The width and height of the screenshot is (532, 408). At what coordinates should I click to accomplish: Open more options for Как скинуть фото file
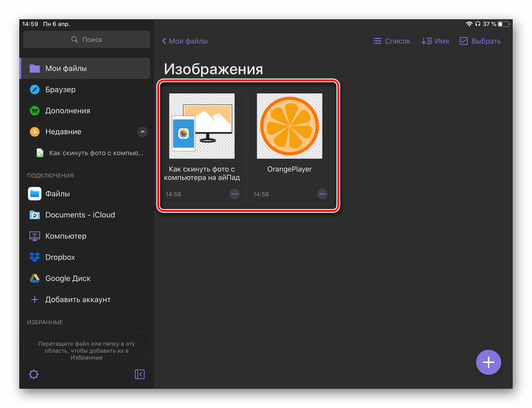pyautogui.click(x=234, y=194)
